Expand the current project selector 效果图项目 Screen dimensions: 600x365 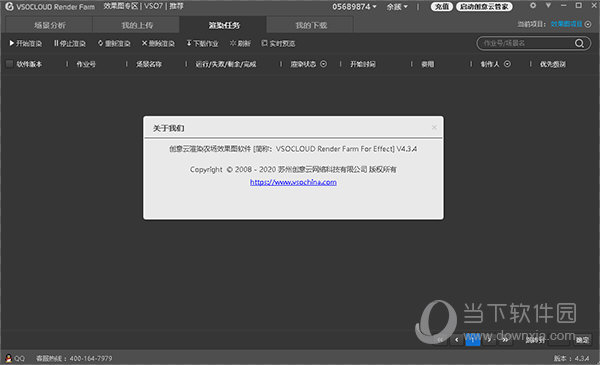(588, 24)
